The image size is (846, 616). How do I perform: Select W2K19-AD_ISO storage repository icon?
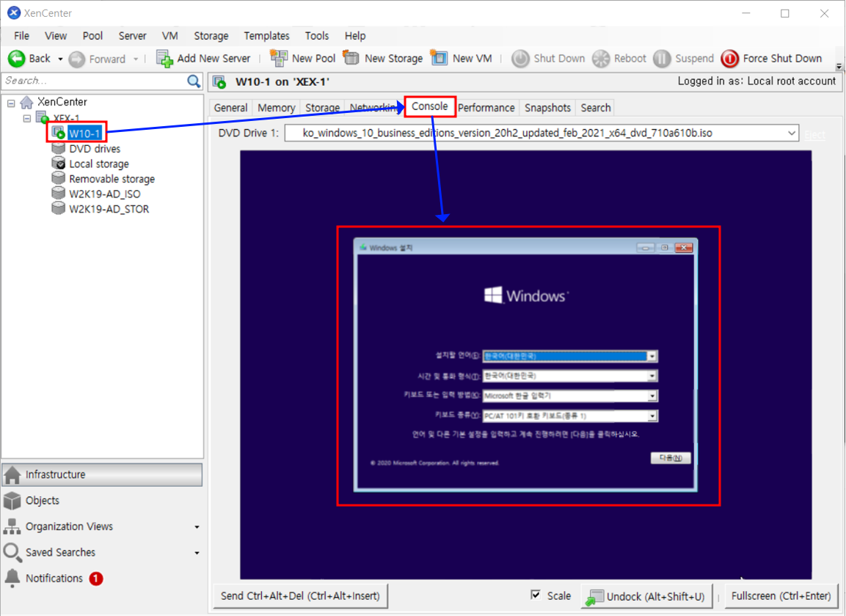coord(58,193)
